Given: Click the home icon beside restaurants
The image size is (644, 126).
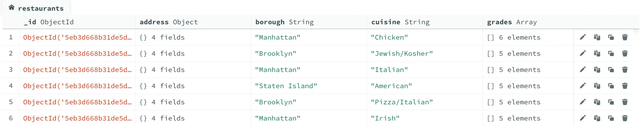Looking at the screenshot, I should coord(12,8).
